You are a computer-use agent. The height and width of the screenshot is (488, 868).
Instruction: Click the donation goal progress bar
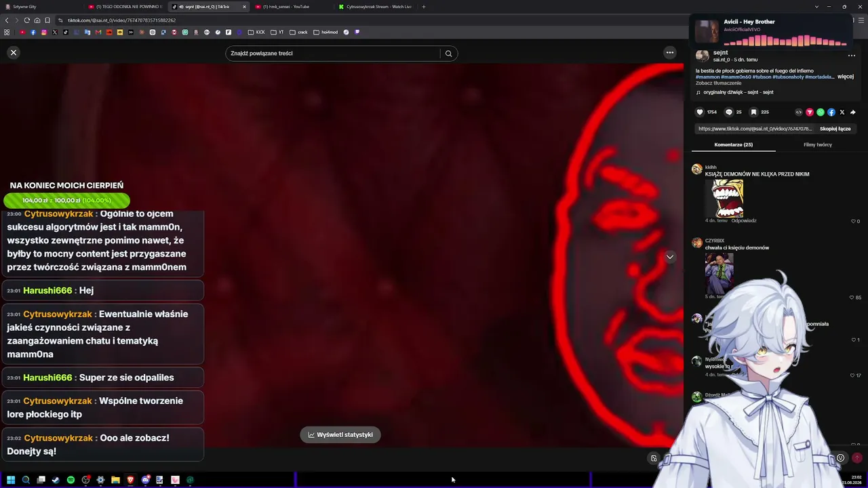(66, 201)
